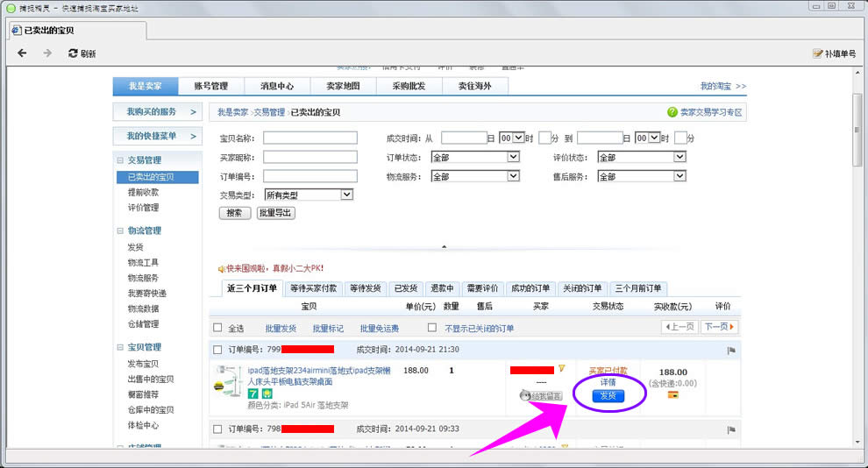Open the iPad stand product thumbnail
Viewport: 868px width, 468px height.
click(x=227, y=380)
